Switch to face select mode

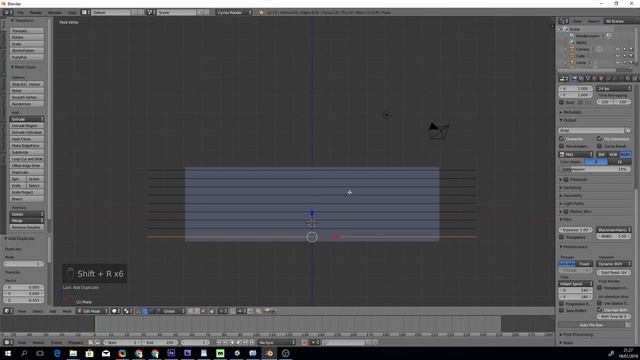(x=204, y=311)
